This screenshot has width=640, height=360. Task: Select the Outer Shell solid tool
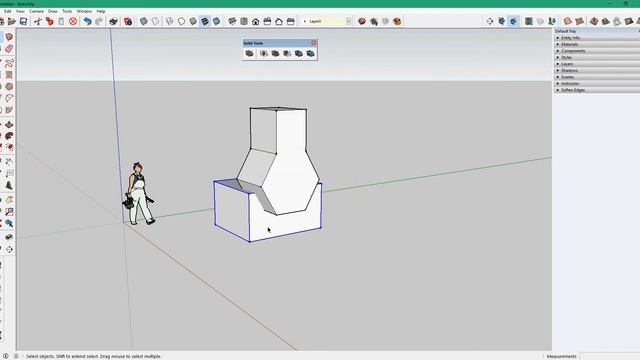[249, 53]
